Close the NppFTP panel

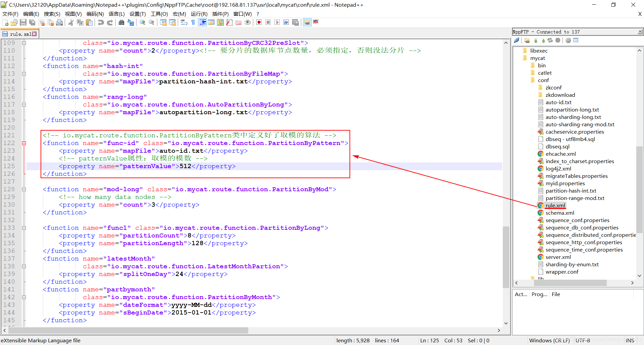(x=640, y=31)
